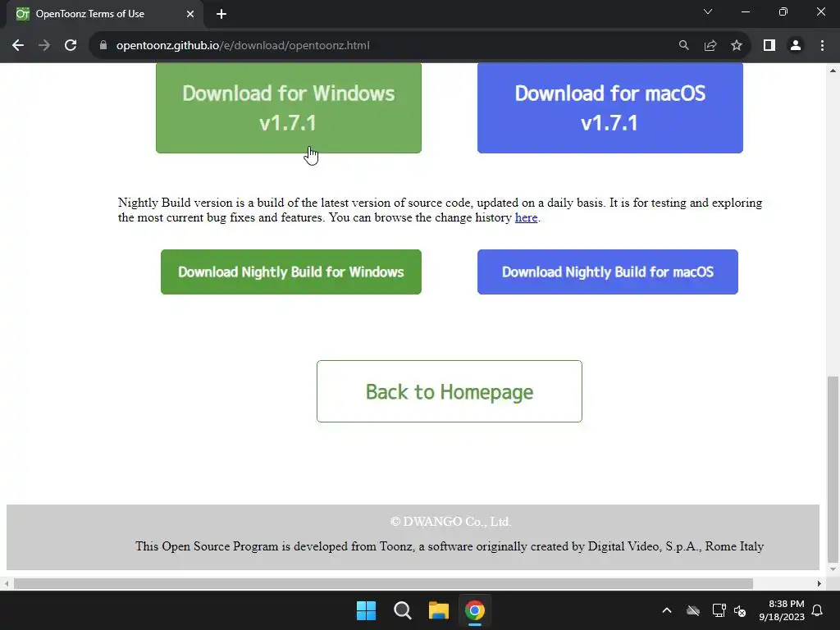Toggle the Chrome side panel
This screenshot has width=840, height=630.
point(769,46)
